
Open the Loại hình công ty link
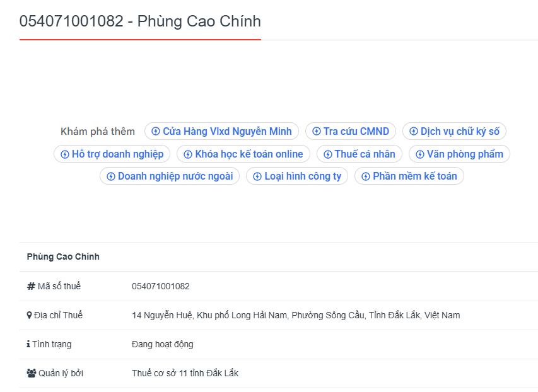(x=302, y=176)
